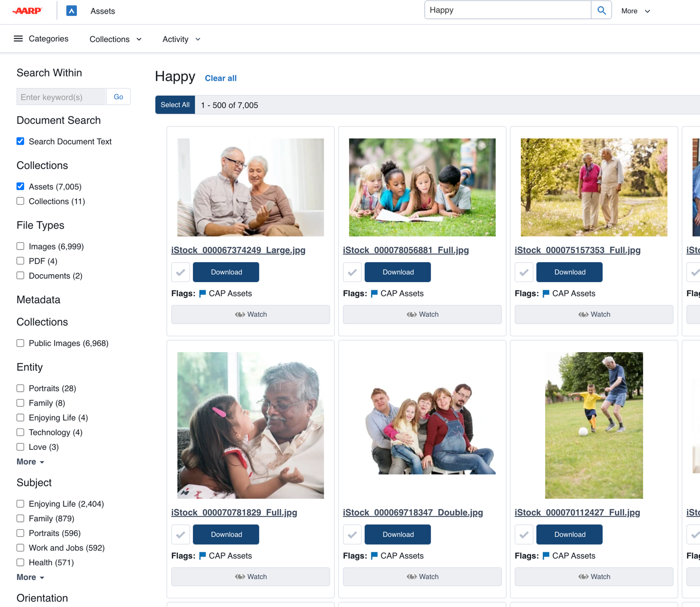Watch iStock_000075157353_Full.jpg
700x607 pixels.
(594, 314)
